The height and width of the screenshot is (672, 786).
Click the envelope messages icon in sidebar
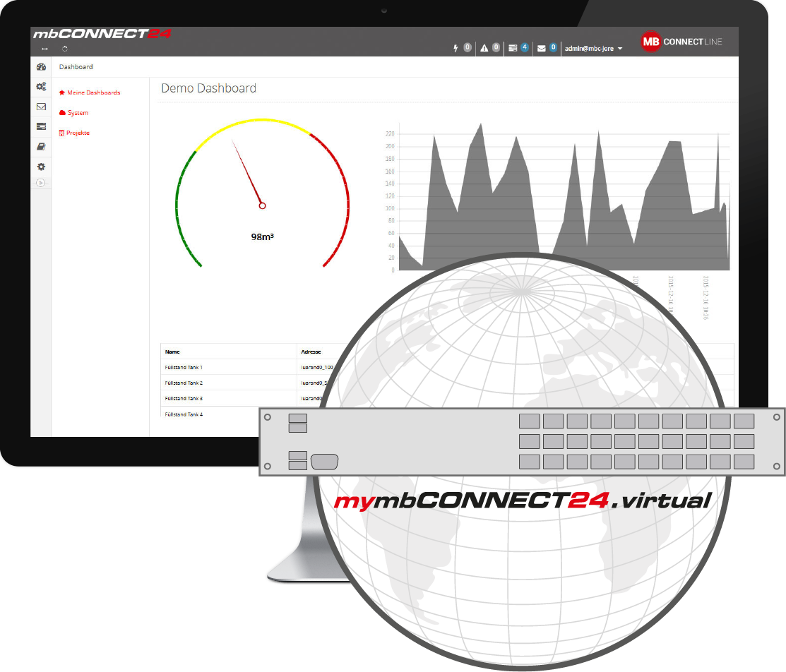(x=41, y=106)
